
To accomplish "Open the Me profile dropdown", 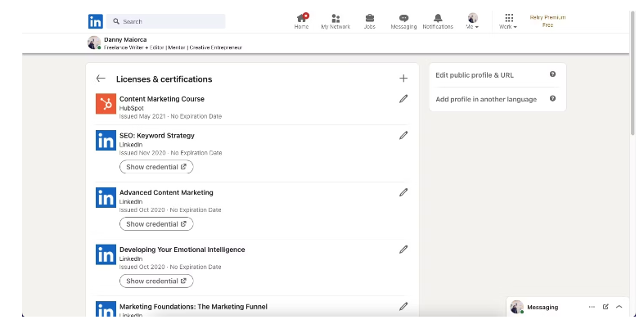I will pos(472,21).
